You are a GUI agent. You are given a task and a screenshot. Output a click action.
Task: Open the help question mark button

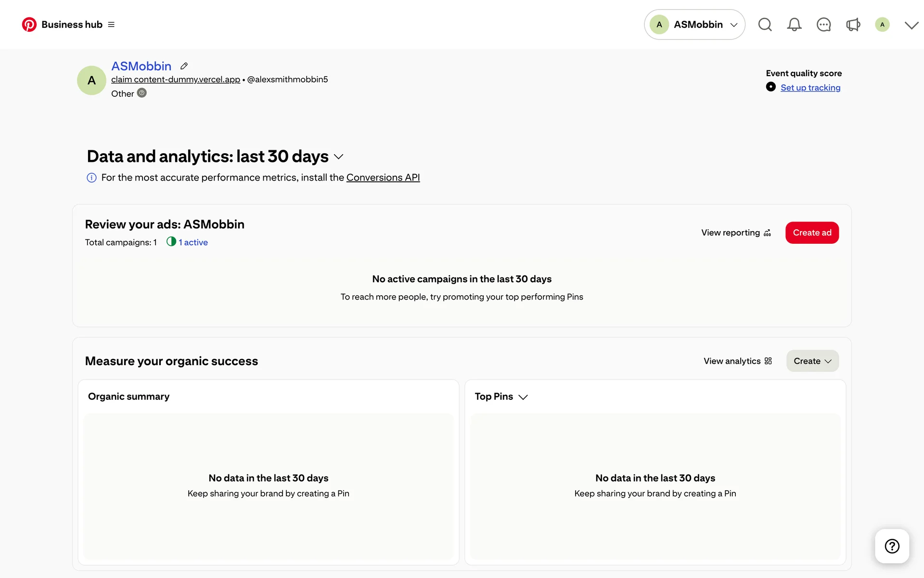[892, 546]
